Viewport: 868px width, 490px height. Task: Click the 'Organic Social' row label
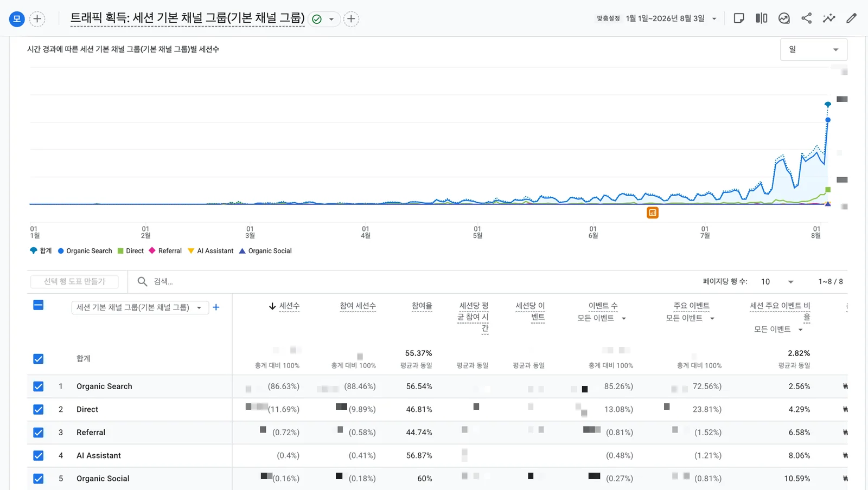point(103,479)
